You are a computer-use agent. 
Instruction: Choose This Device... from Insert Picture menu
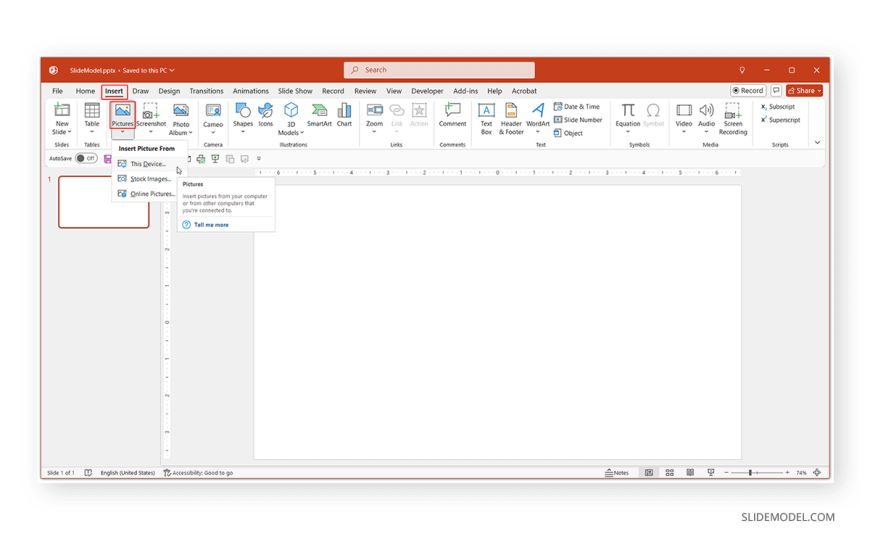(x=149, y=164)
